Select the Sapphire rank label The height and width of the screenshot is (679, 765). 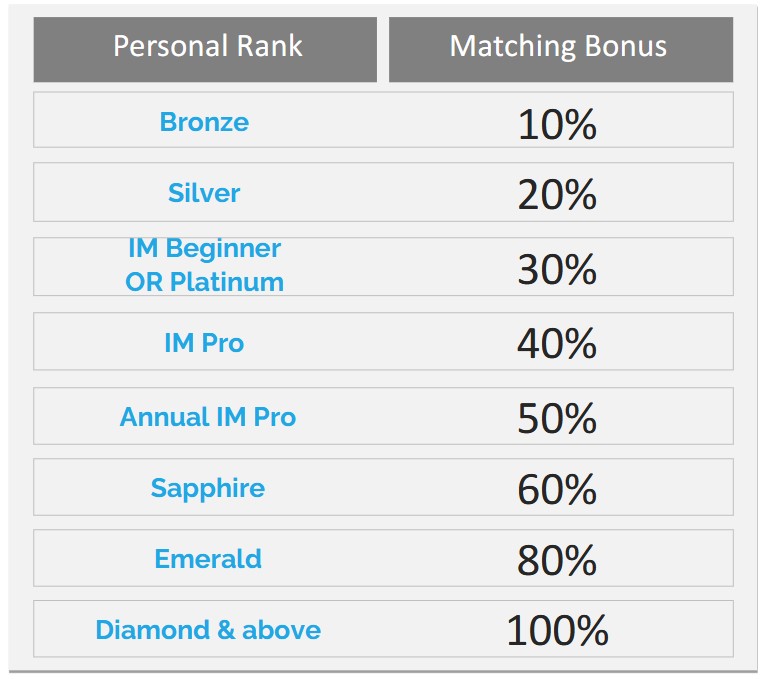pos(208,488)
